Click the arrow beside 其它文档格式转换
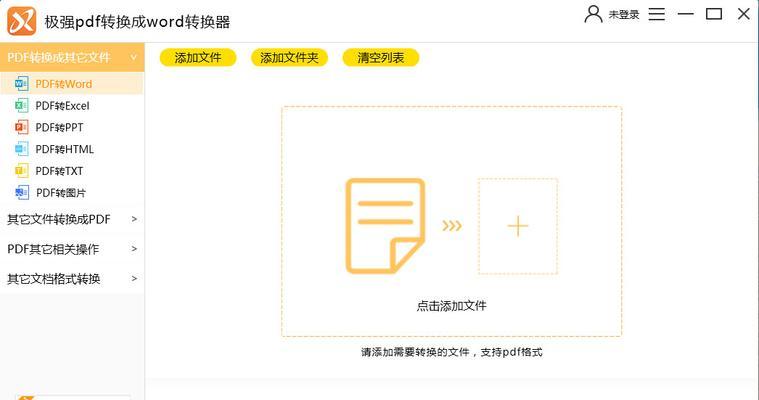 tap(134, 278)
